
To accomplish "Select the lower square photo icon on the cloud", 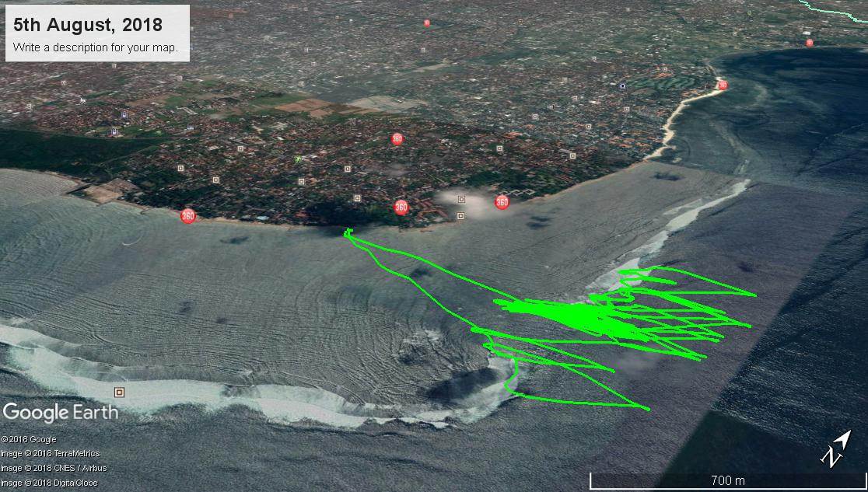I will 460,215.
